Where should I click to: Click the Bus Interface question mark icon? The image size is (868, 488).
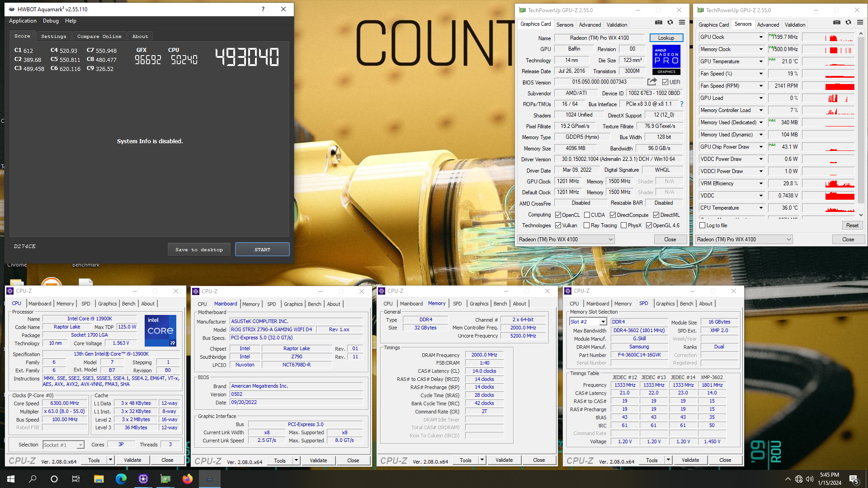pos(682,104)
